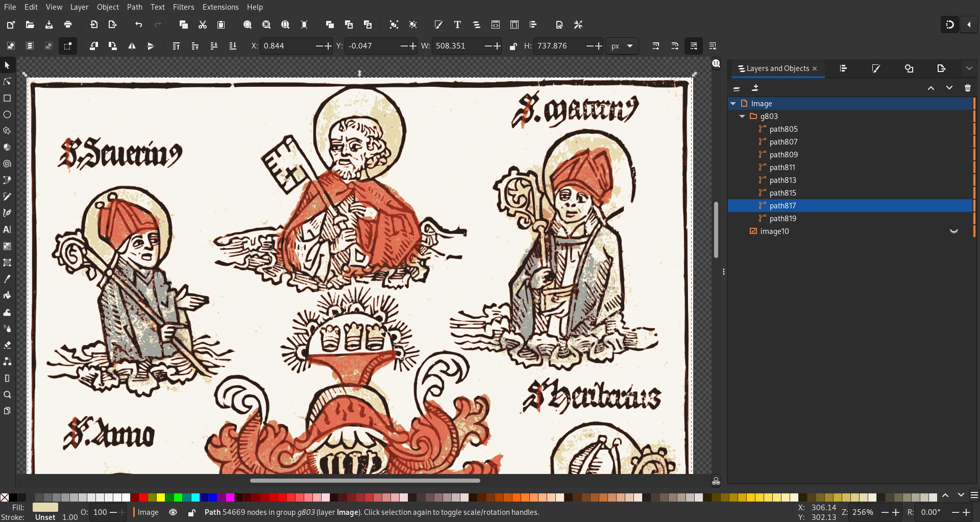
Task: Toggle layer visibility eye in status bar
Action: click(x=173, y=512)
